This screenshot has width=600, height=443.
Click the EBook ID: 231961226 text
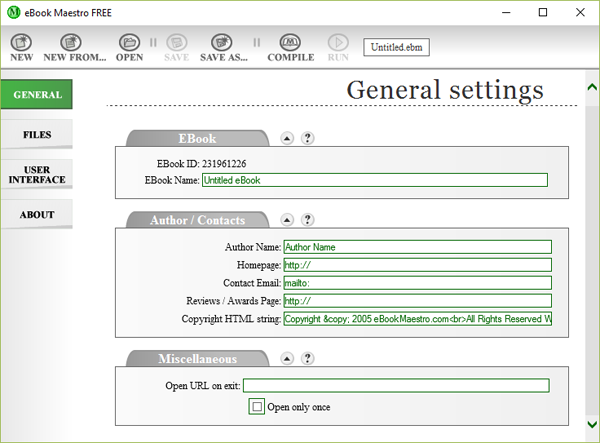[201, 164]
